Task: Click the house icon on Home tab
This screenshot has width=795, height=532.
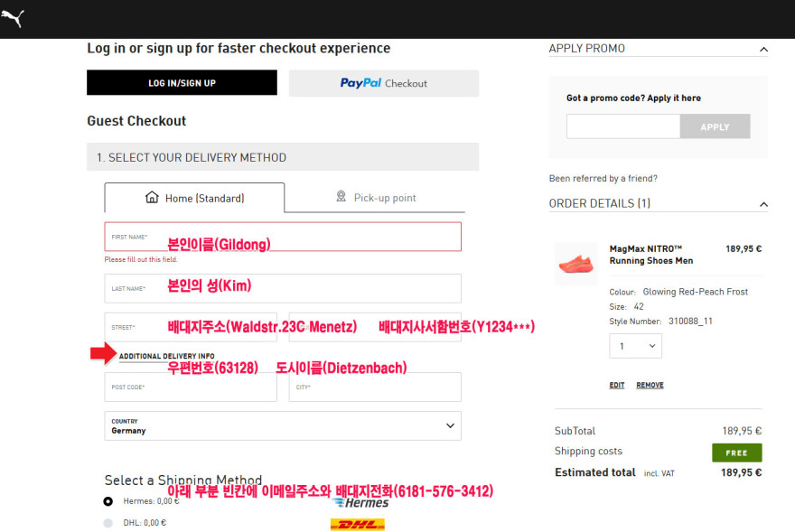Action: pos(152,197)
